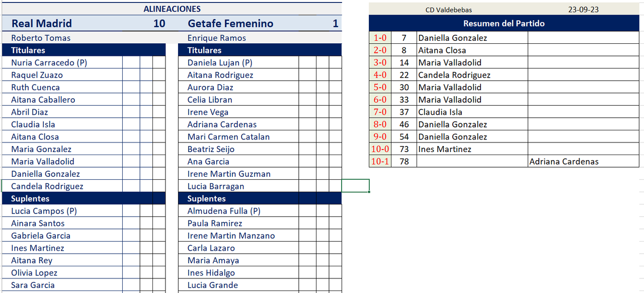This screenshot has width=644, height=293.
Task: Select the Real Madrid team name cell
Action: click(x=42, y=24)
